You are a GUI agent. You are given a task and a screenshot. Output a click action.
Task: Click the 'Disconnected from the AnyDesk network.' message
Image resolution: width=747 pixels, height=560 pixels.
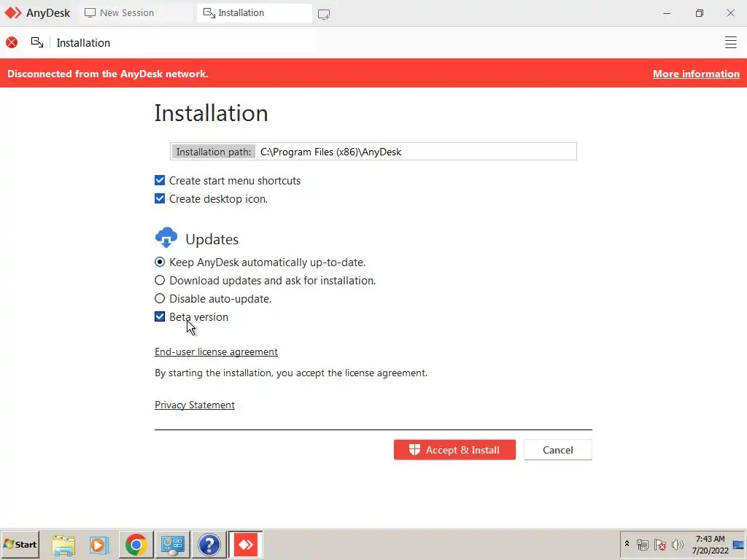point(108,74)
